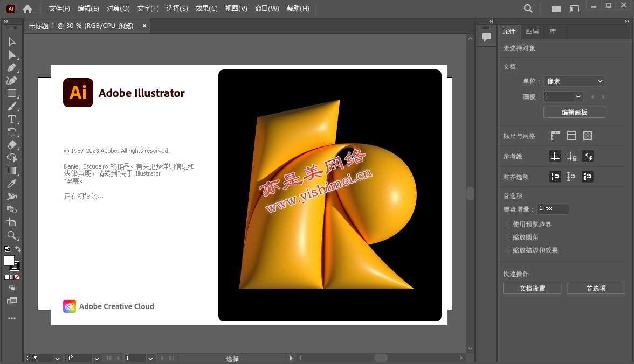Click the 文档设置 button

pos(532,289)
